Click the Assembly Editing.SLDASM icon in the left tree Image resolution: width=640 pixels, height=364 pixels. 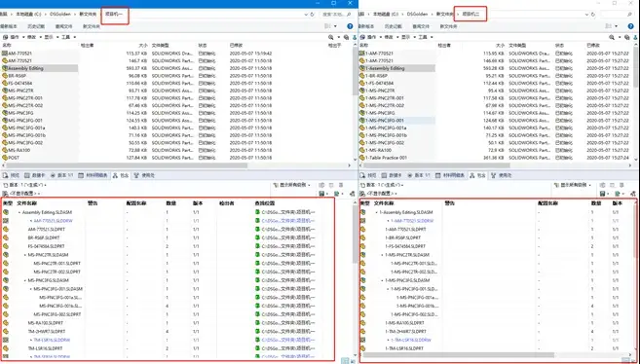tap(6, 212)
